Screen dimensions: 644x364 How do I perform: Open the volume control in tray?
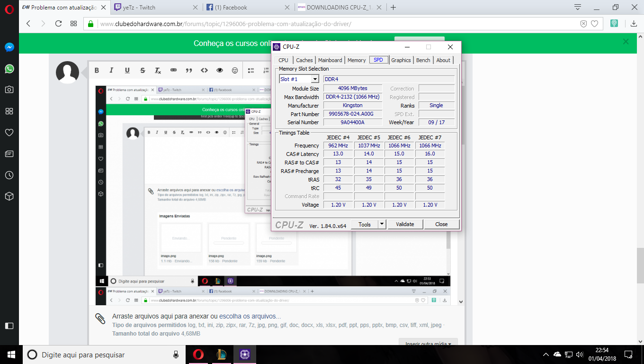(x=580, y=355)
